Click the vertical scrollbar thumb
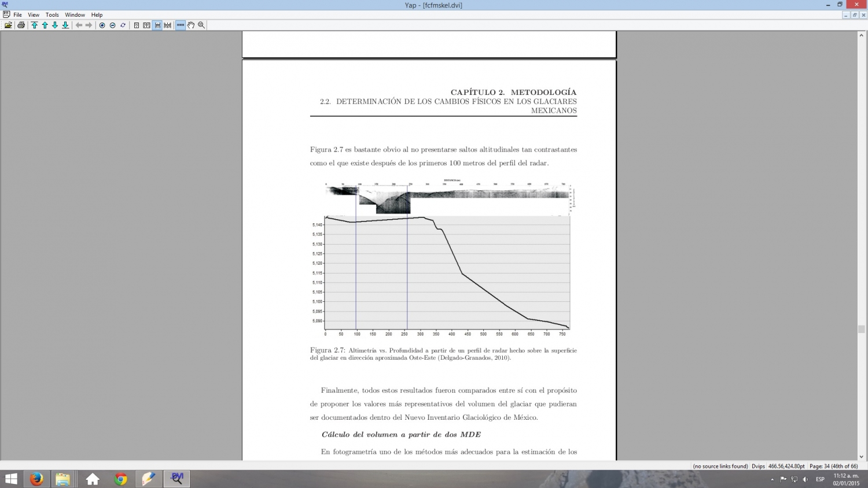Image resolution: width=868 pixels, height=488 pixels. pos(862,329)
